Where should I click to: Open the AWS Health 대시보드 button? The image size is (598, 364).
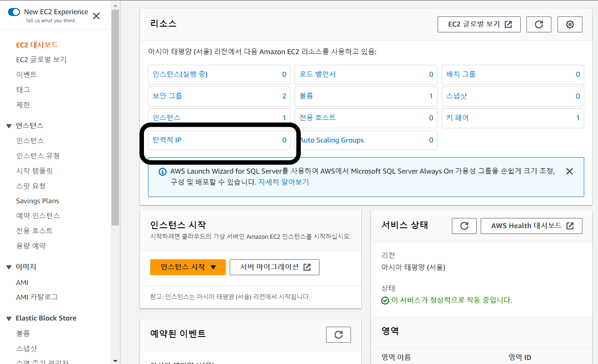(531, 226)
